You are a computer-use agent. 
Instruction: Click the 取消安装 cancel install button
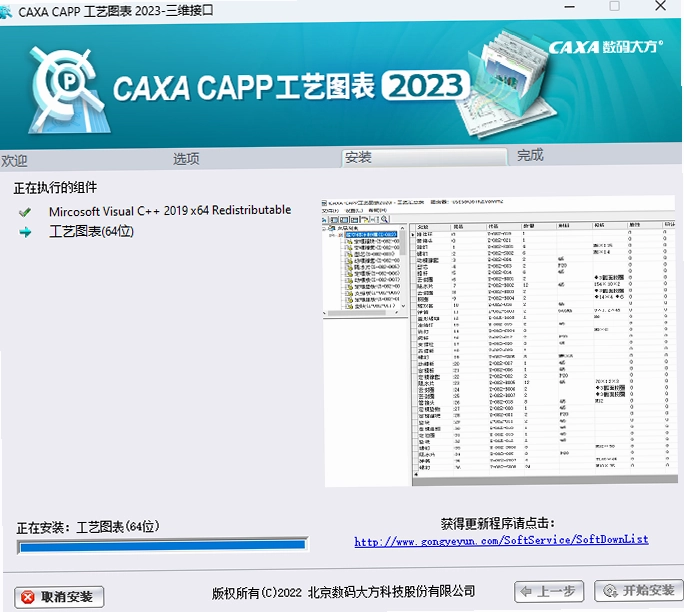tap(59, 596)
